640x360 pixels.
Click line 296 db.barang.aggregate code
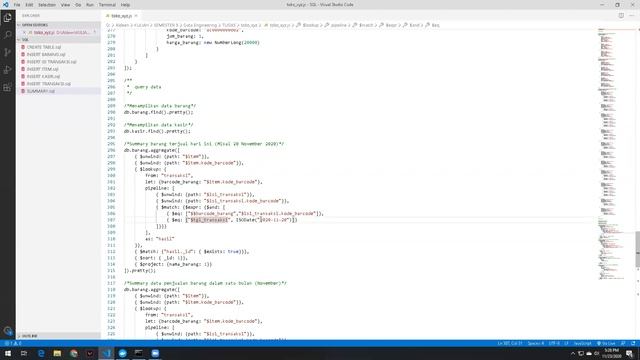coord(152,150)
